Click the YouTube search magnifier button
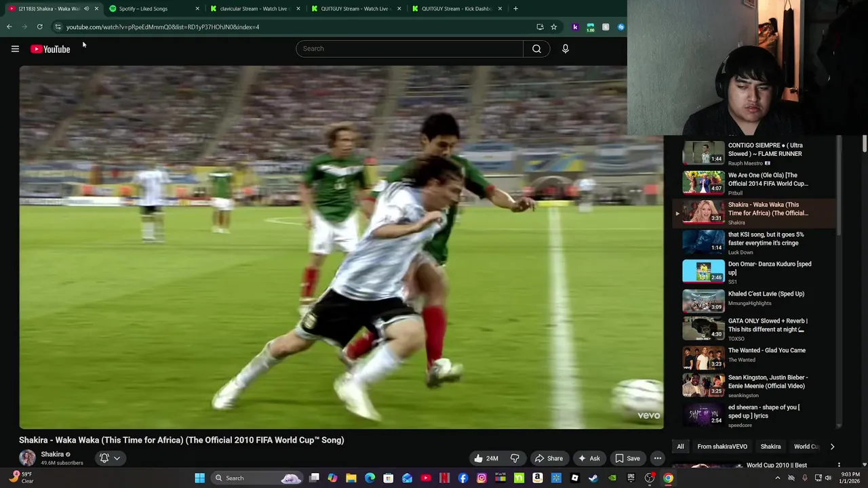Image resolution: width=868 pixels, height=488 pixels. (x=536, y=49)
